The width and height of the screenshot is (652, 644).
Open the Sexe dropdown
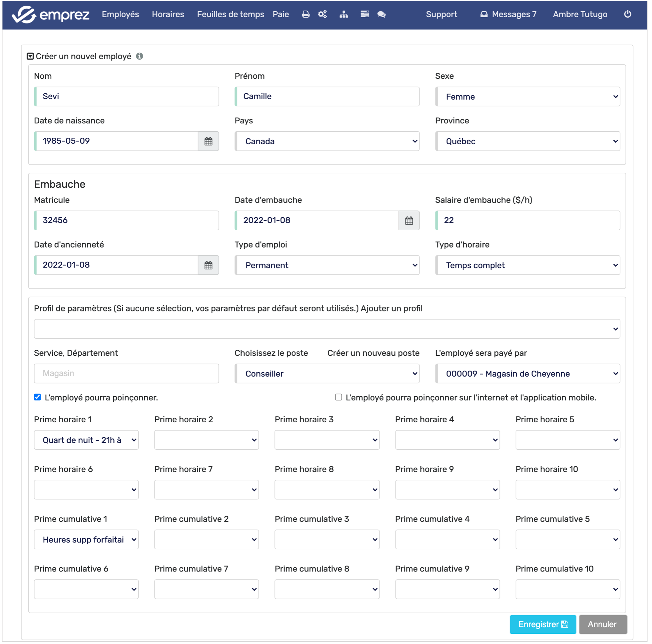click(528, 97)
